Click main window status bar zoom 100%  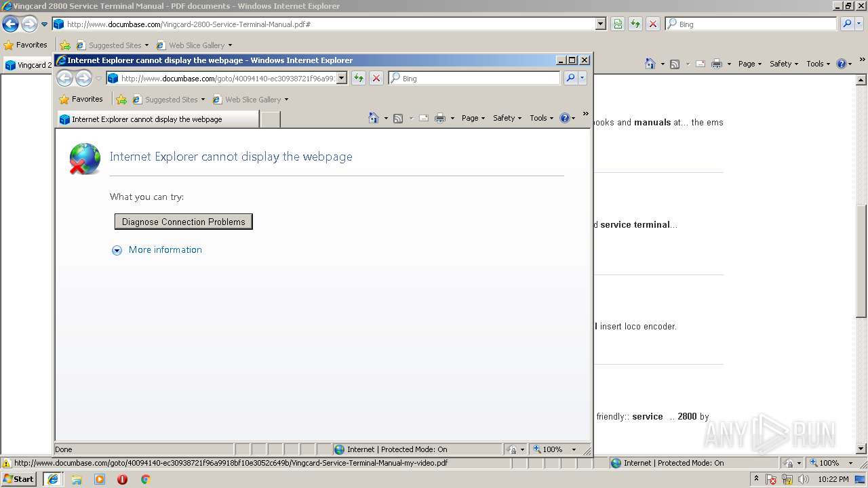[831, 463]
